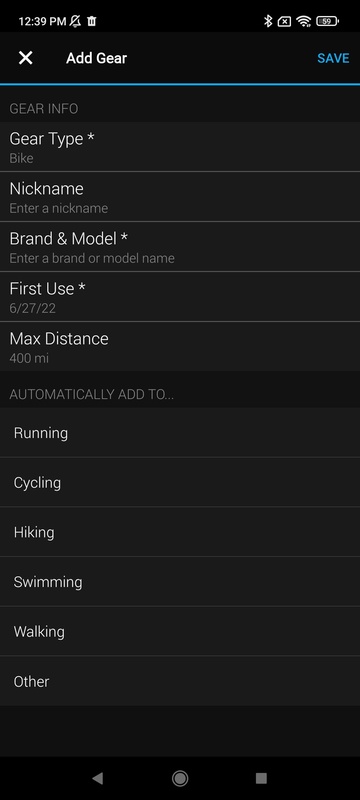Screen dimensions: 360x800
Task: Open the Max Distance 400 mi setting
Action: [x=180, y=346]
